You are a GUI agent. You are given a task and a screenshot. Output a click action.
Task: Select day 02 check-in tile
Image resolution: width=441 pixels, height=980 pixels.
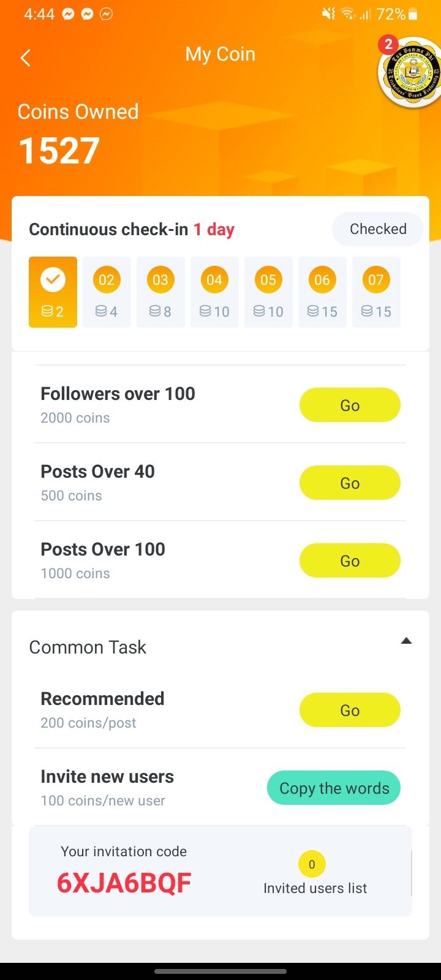click(x=107, y=292)
